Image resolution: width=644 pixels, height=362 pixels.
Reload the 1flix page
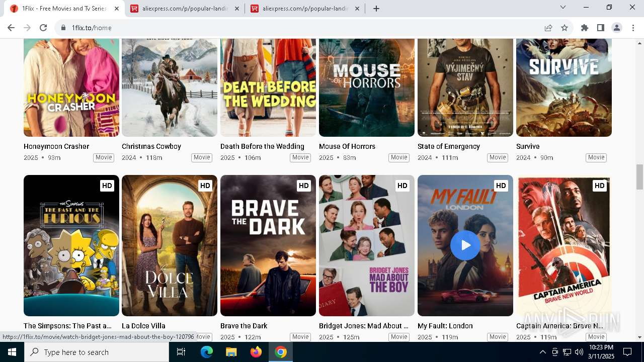click(43, 28)
